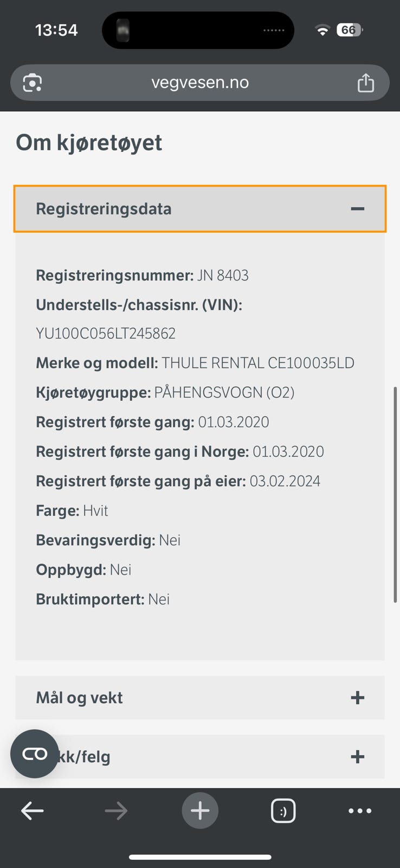Tap the battery indicator showing 66

(349, 30)
